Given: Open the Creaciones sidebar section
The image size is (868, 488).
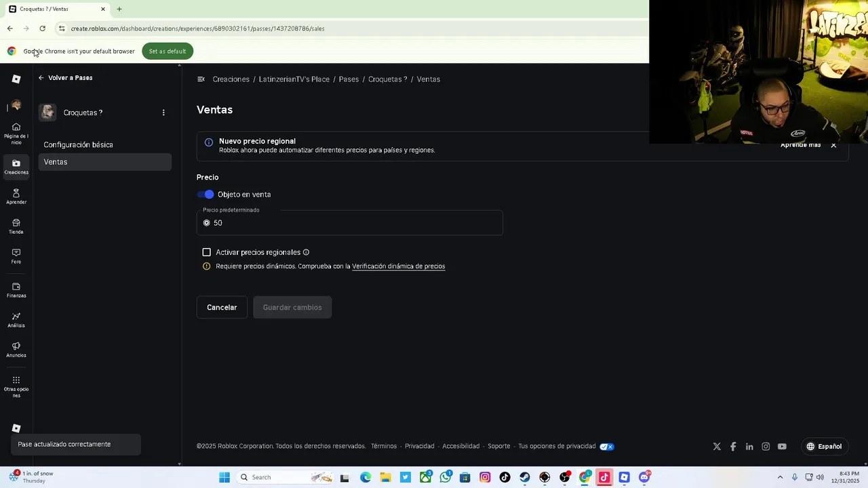Looking at the screenshot, I should (16, 167).
